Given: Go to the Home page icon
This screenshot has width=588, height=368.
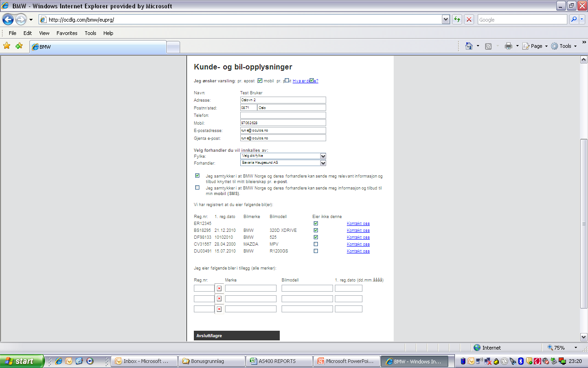Looking at the screenshot, I should pos(469,46).
